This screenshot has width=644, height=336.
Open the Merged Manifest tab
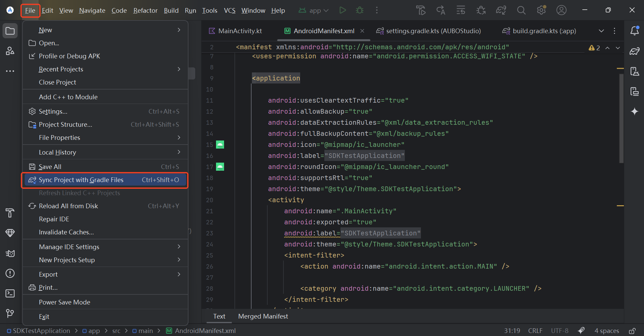point(263,316)
